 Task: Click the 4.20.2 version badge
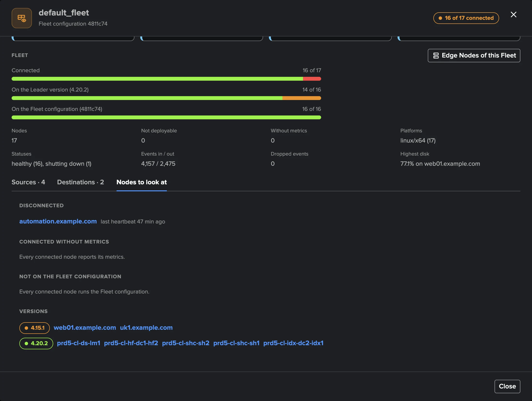[36, 343]
